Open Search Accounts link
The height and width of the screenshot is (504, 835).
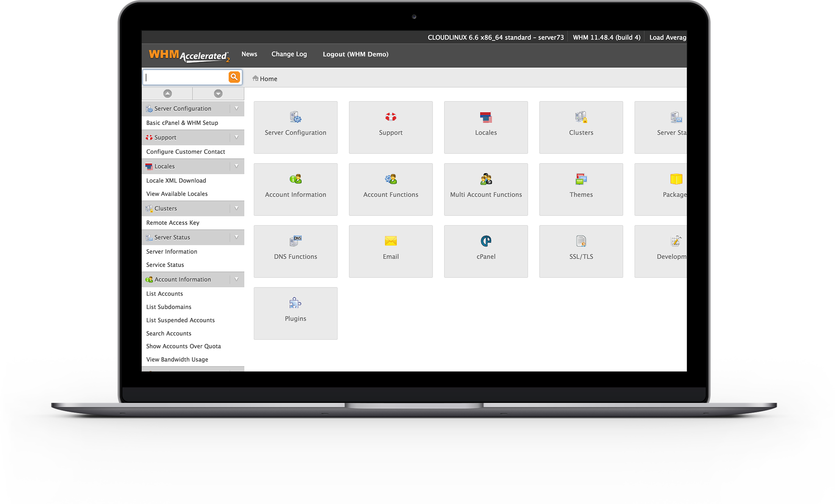click(x=169, y=333)
